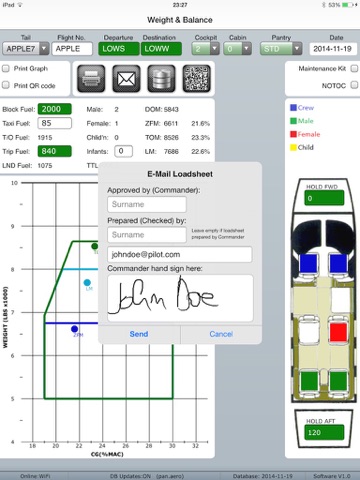
Task: Tap the Departure LOWS field
Action: point(119,49)
